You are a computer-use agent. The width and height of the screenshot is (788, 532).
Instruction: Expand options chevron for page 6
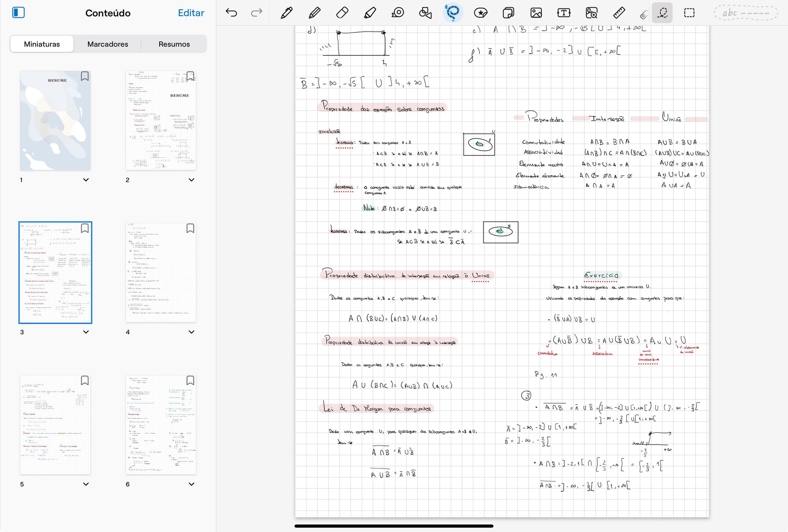pyautogui.click(x=192, y=484)
